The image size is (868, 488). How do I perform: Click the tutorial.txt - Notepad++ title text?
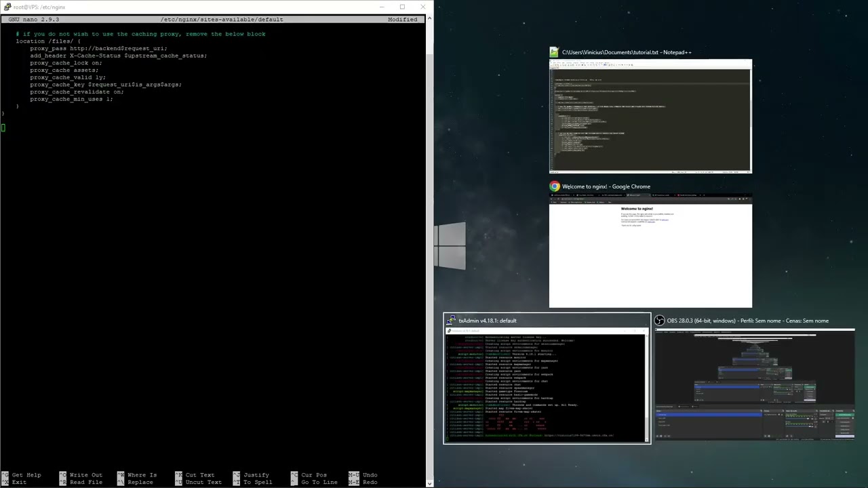[x=627, y=52]
